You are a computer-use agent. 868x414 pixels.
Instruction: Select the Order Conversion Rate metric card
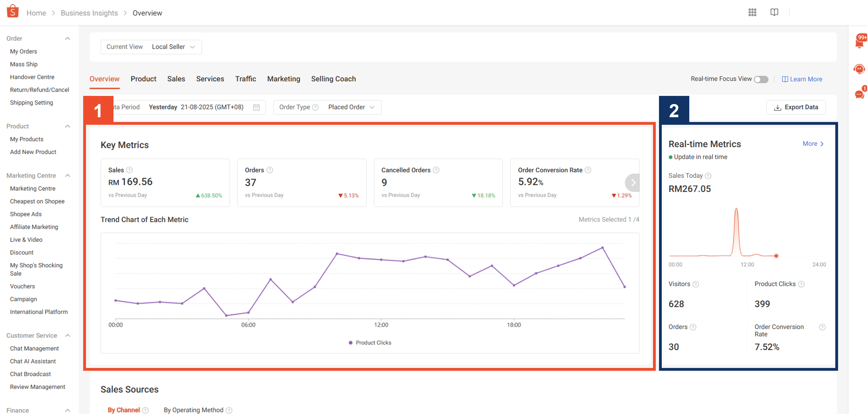[574, 183]
